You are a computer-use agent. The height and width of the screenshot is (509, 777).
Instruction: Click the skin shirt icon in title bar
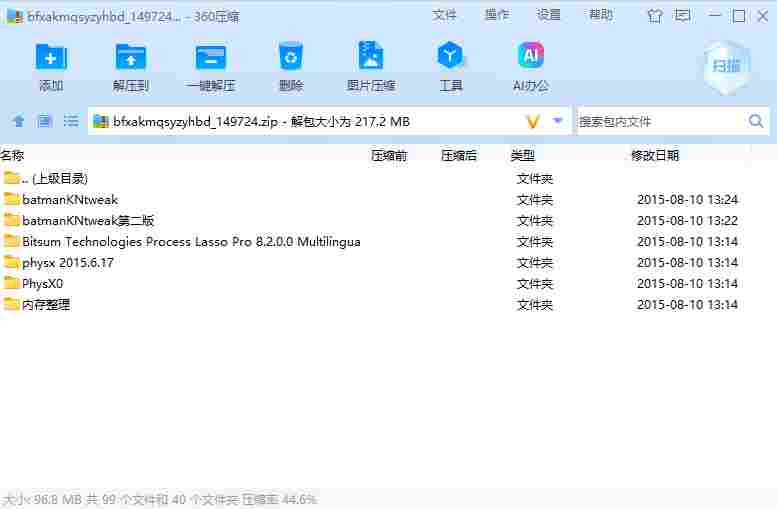click(655, 16)
